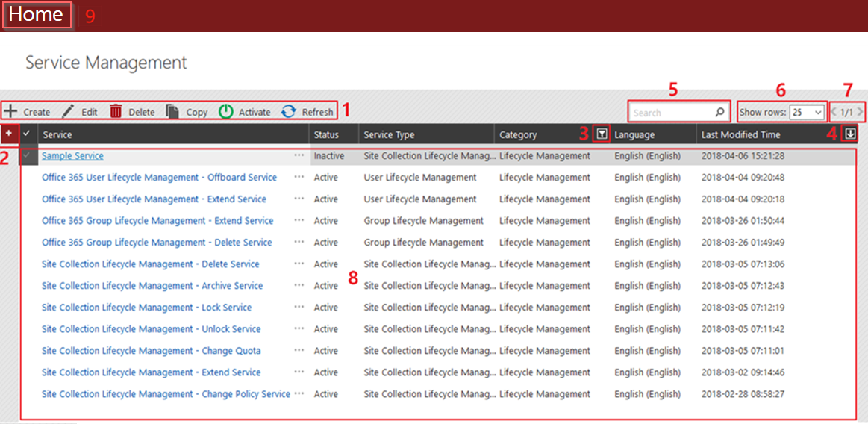The width and height of the screenshot is (868, 424).
Task: Open ellipsis menu for Site Collection Lock Service
Action: [299, 308]
